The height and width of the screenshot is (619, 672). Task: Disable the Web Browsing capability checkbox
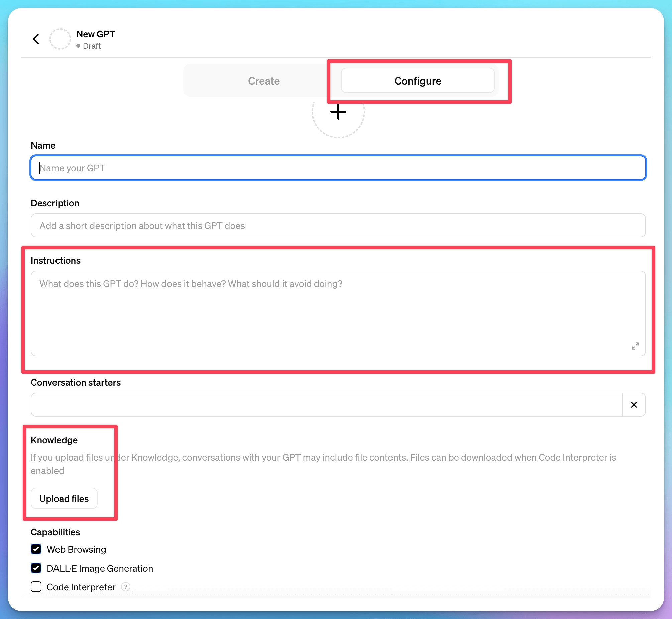pyautogui.click(x=36, y=549)
